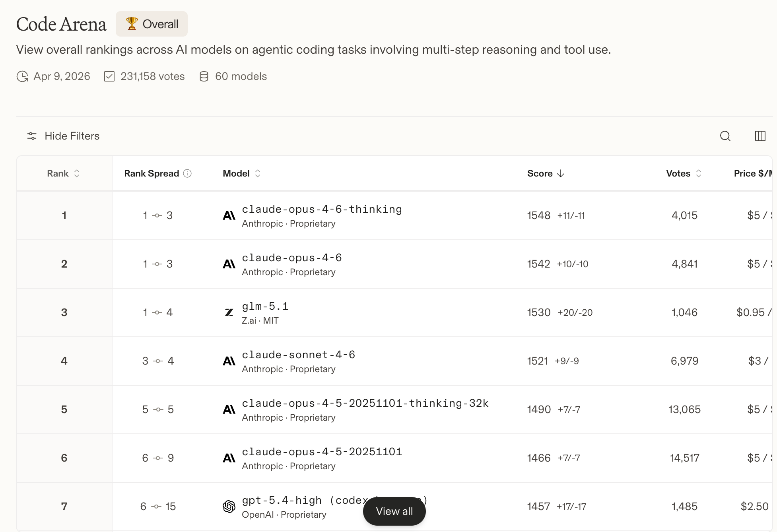Sort by Model column arrows

[258, 173]
